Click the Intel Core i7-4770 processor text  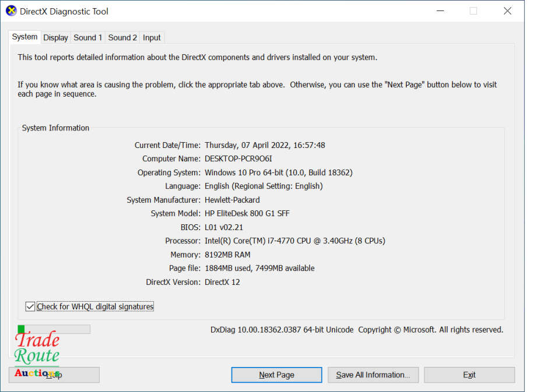tap(294, 241)
